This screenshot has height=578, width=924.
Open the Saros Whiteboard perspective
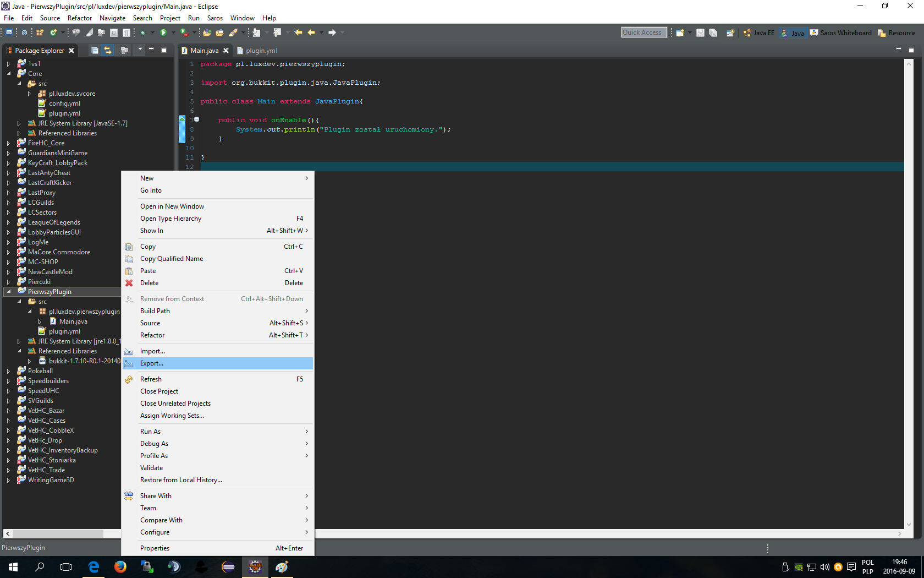click(x=840, y=33)
